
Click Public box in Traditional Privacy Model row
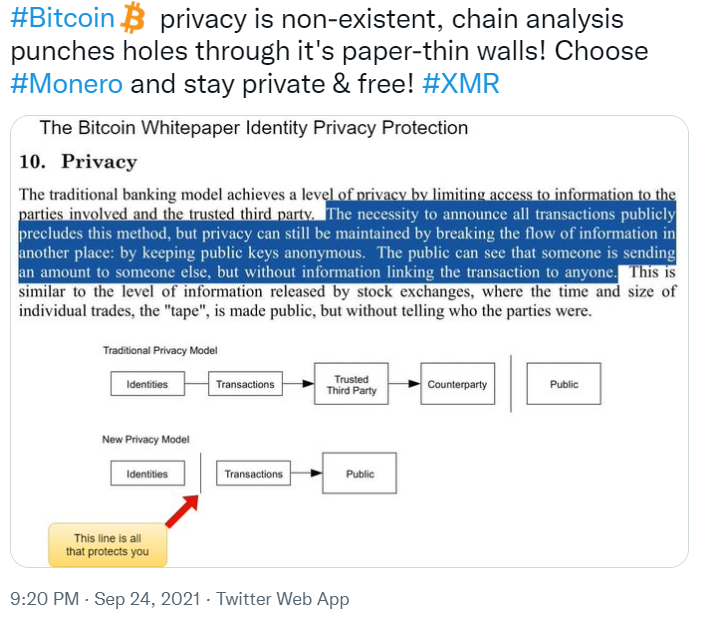point(564,385)
